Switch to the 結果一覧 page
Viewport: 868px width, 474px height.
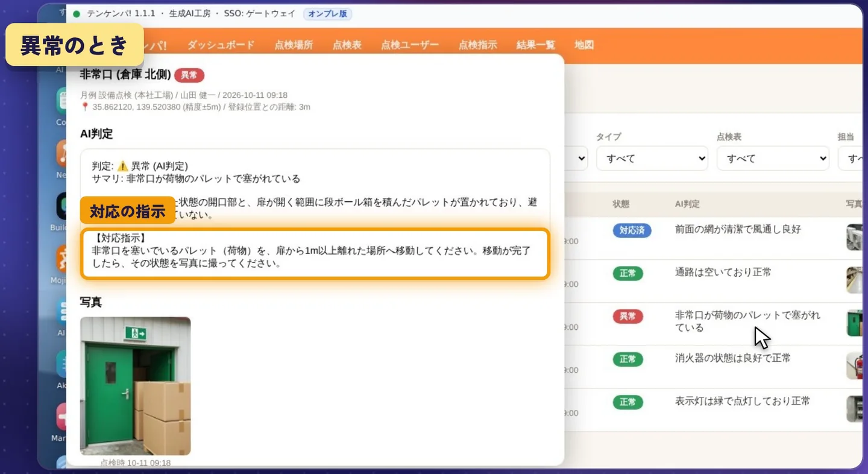(x=536, y=45)
